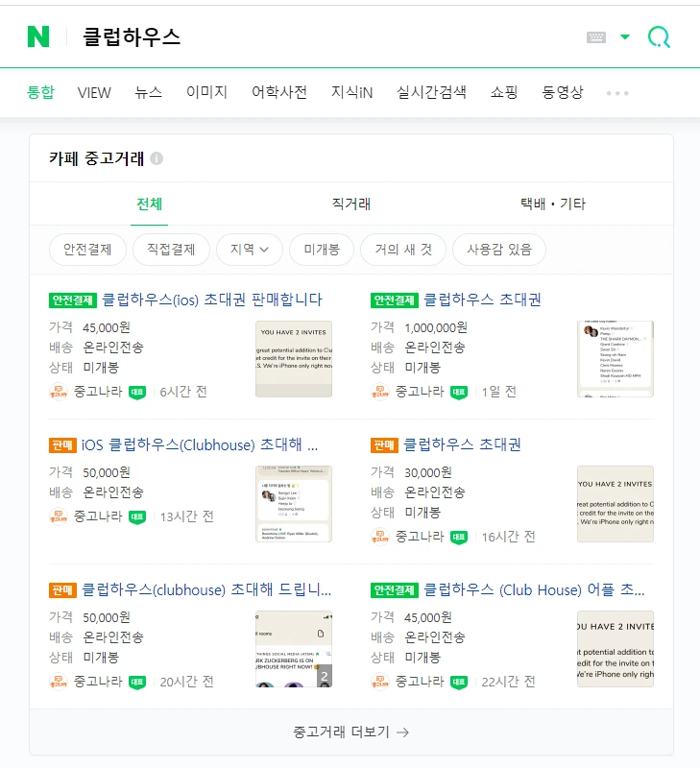
Task: Click 중고나라 cafe icon on 13시간 전 listing
Action: [x=59, y=516]
